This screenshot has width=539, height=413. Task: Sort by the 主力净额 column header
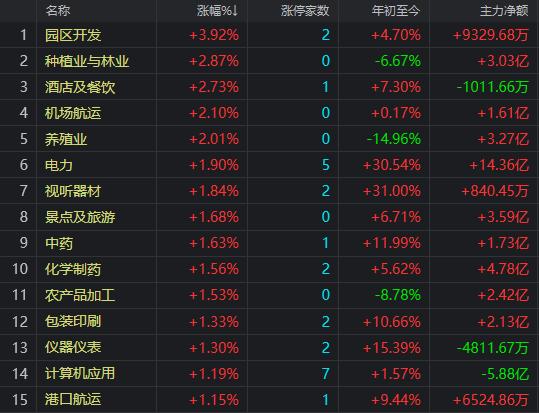pos(504,11)
